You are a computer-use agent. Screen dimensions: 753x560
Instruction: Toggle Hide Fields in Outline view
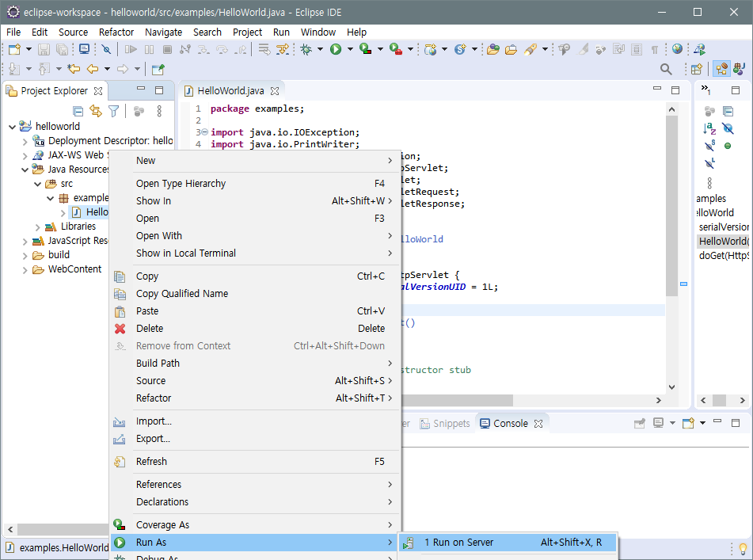point(728,129)
